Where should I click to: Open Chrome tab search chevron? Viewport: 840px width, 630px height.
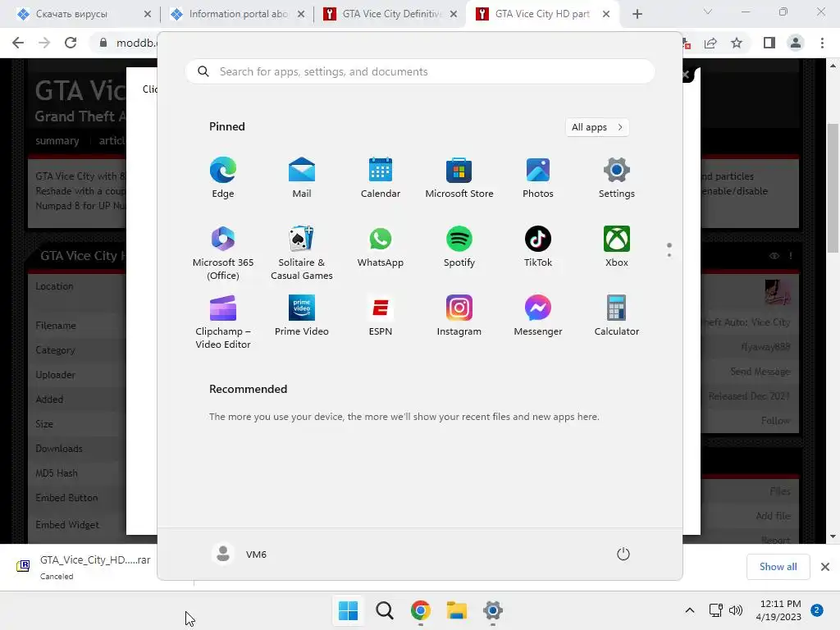click(x=708, y=11)
